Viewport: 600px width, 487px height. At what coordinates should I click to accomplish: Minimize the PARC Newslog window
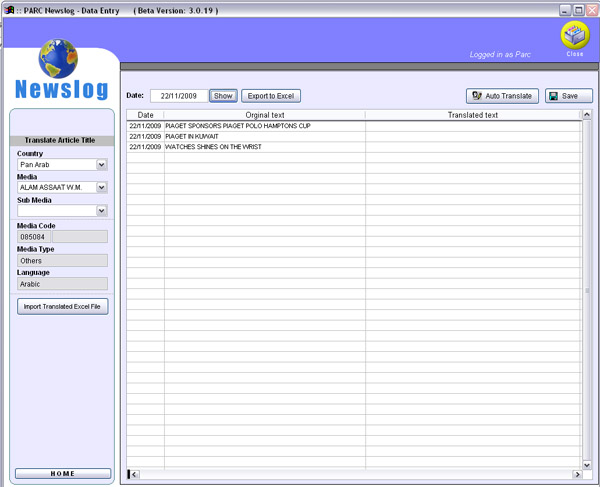point(565,10)
